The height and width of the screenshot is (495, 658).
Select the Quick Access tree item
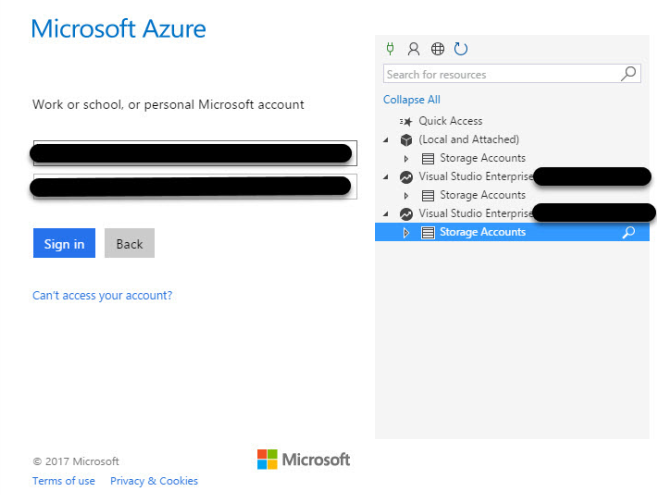coord(450,121)
